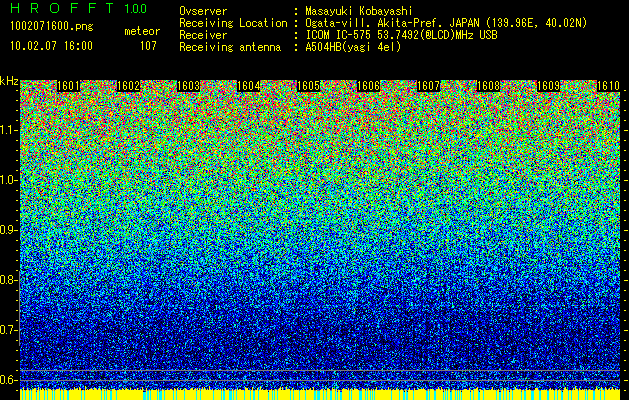
Task: Select the 1609 minute label
Action: [548, 86]
